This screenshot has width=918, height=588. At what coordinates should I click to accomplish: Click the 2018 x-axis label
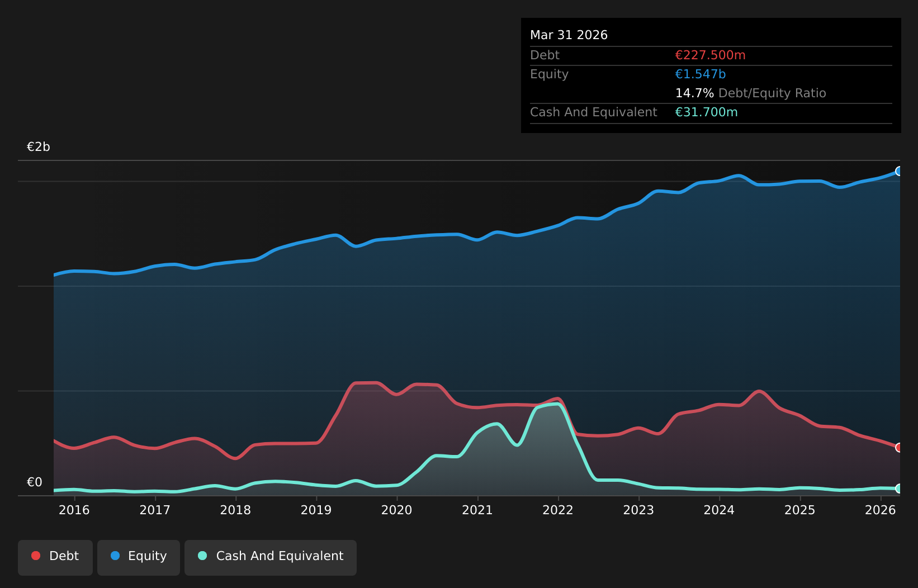click(235, 510)
